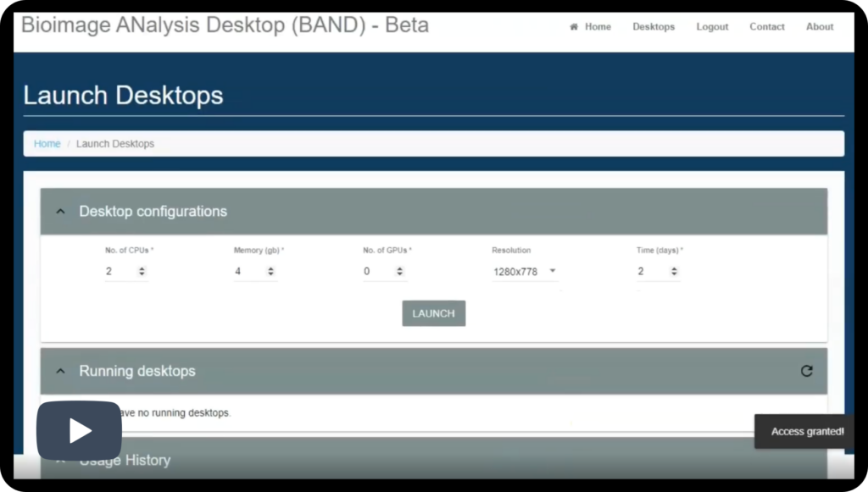Click the Home icon in navigation bar
This screenshot has height=492, width=868.
pos(574,27)
